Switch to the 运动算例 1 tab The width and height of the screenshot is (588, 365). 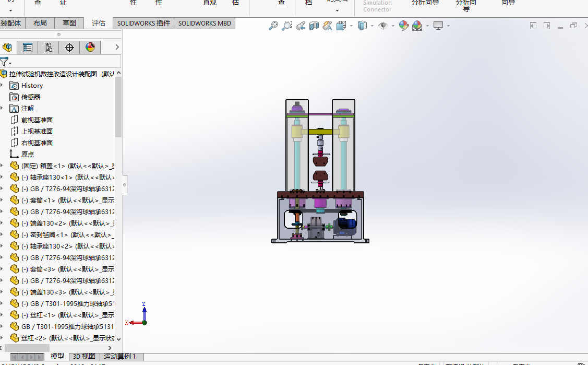(x=119, y=356)
